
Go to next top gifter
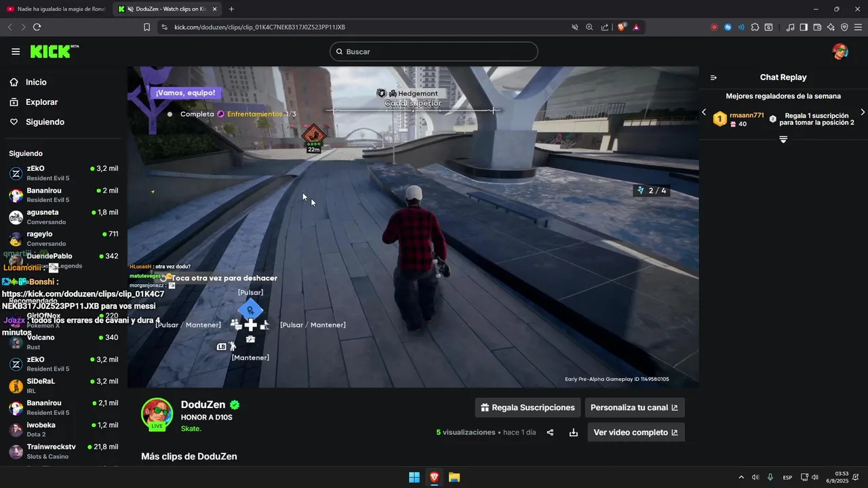tap(863, 112)
